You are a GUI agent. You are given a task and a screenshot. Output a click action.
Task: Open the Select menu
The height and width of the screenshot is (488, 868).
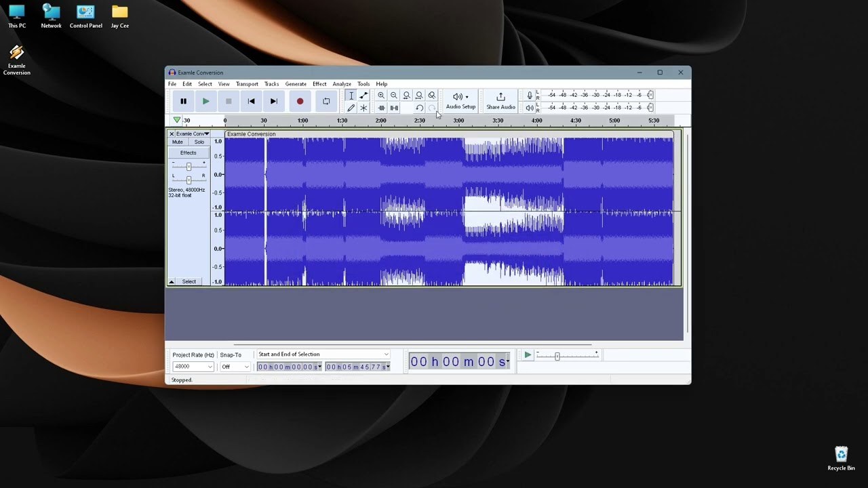coord(205,84)
